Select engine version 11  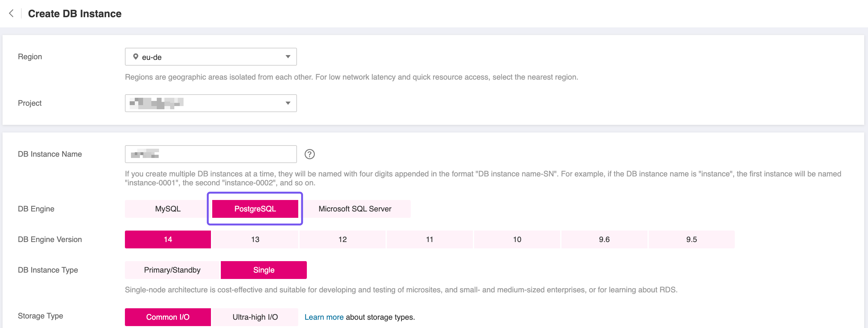click(429, 239)
